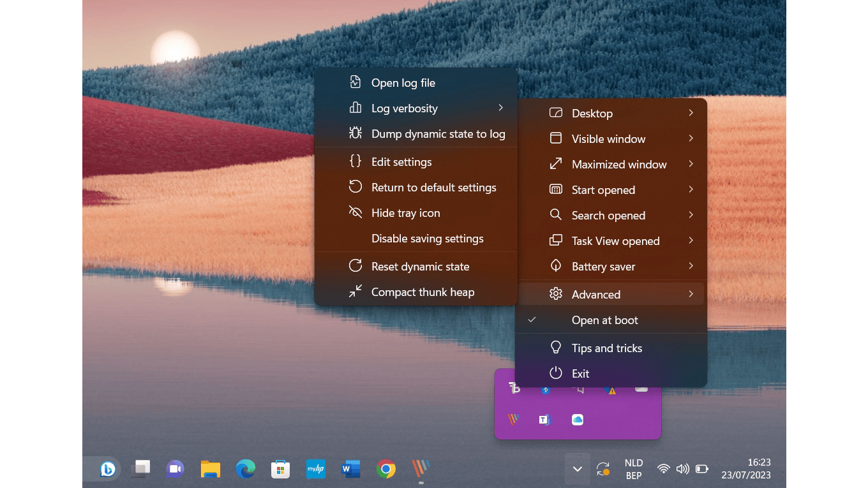Open the log file from the Advanced submenu
The height and width of the screenshot is (488, 868).
(x=415, y=83)
